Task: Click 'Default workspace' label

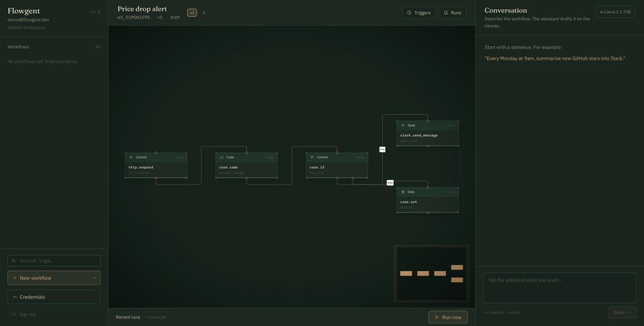Action: point(26,28)
